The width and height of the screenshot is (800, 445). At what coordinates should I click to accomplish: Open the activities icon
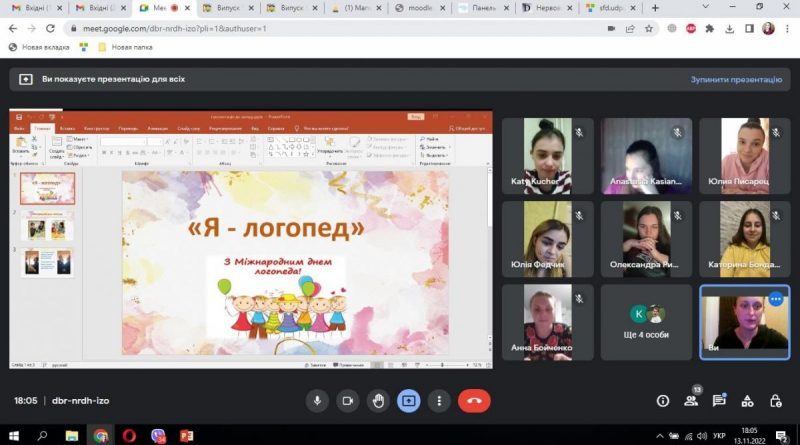[747, 401]
